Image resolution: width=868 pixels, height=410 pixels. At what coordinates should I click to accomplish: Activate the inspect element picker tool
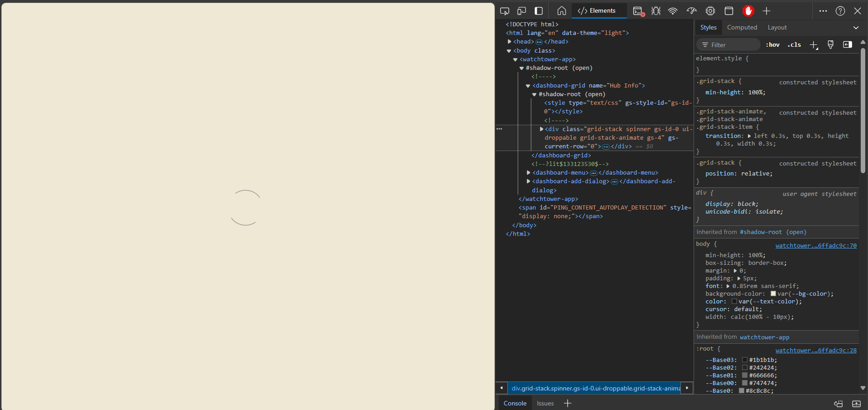(504, 11)
